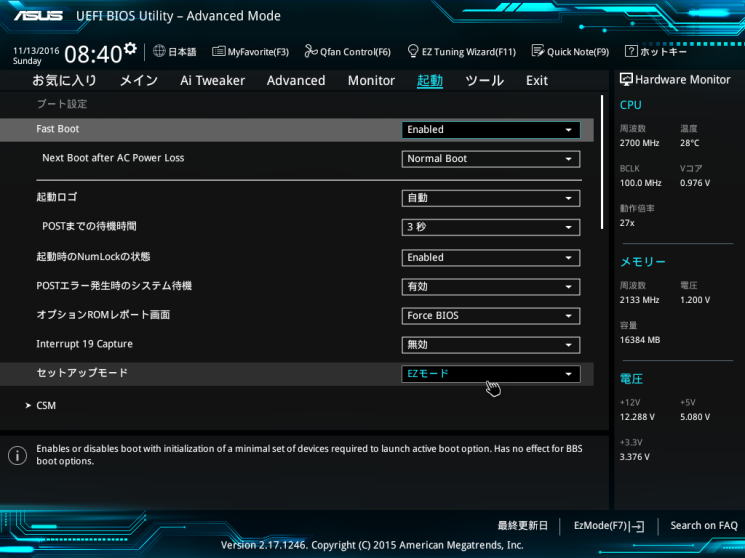The width and height of the screenshot is (745, 558).
Task: Open POSTエラー発生時のシステム待機 dropdown
Action: (491, 287)
